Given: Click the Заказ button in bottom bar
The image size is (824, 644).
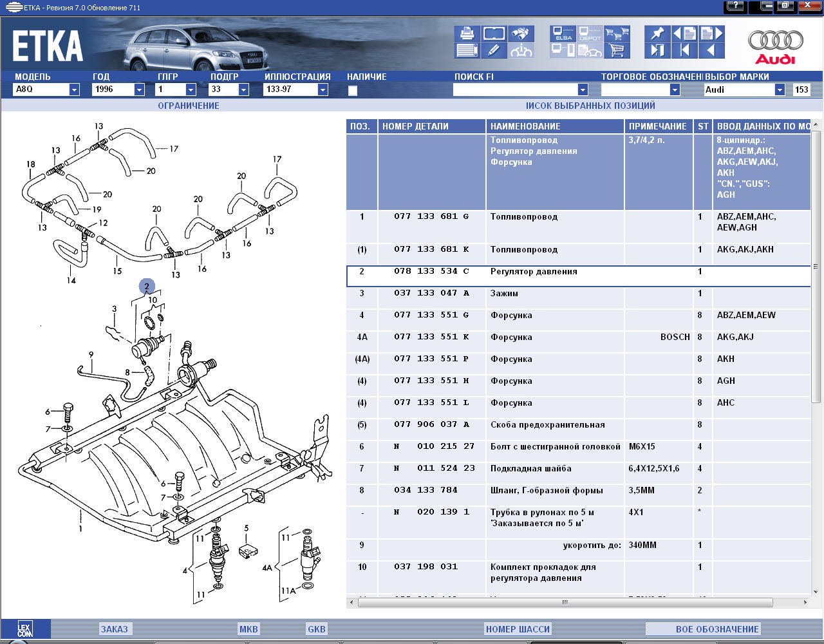Looking at the screenshot, I should [114, 629].
